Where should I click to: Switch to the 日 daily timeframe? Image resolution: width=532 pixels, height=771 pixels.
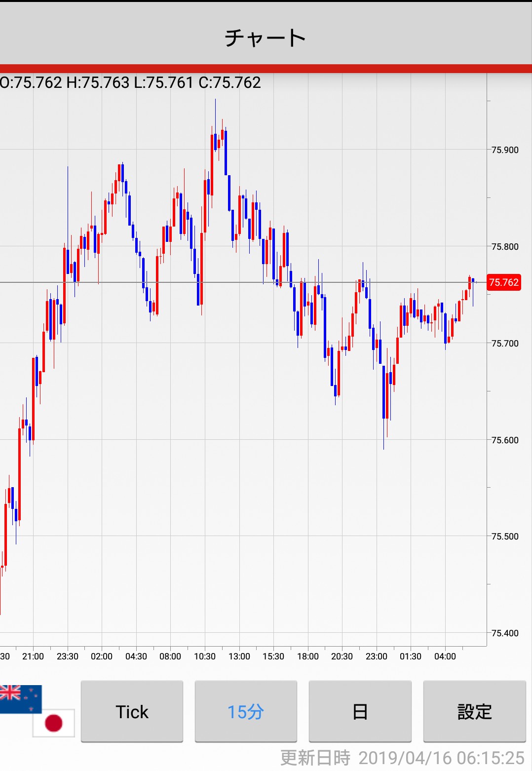360,711
